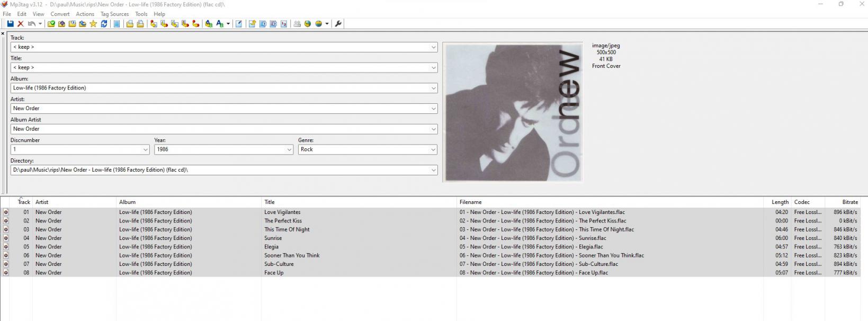Expand the Genre dropdown showing Rock
Viewport: 868px width, 321px height.
[x=433, y=149]
